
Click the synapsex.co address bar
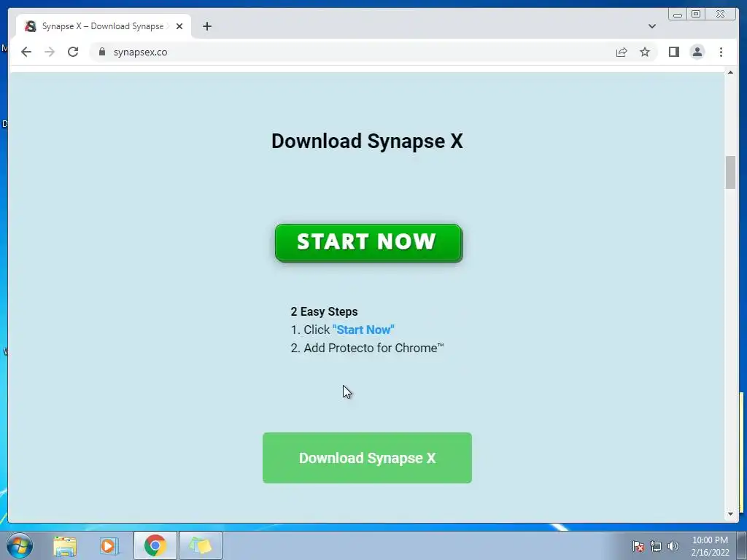(352, 52)
